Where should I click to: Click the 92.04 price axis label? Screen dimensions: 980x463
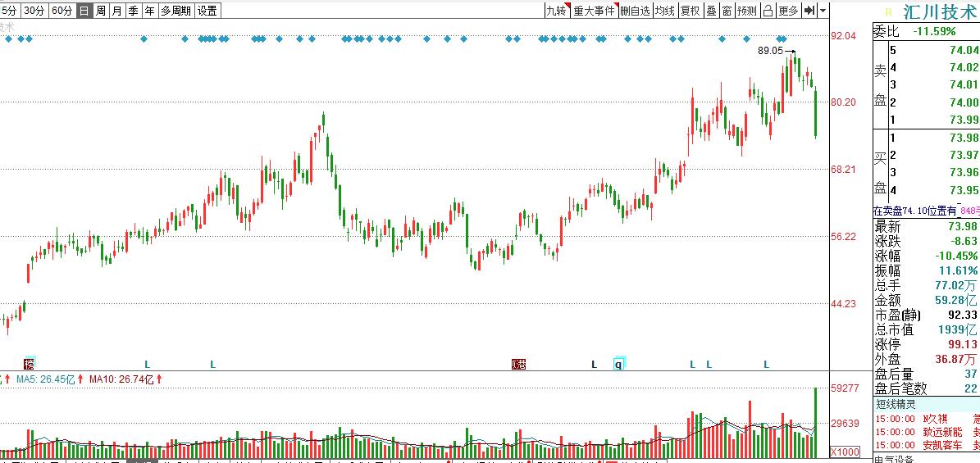pyautogui.click(x=843, y=35)
